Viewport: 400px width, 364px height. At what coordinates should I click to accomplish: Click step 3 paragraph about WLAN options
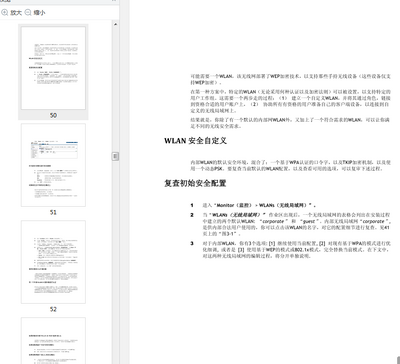tap(296, 250)
